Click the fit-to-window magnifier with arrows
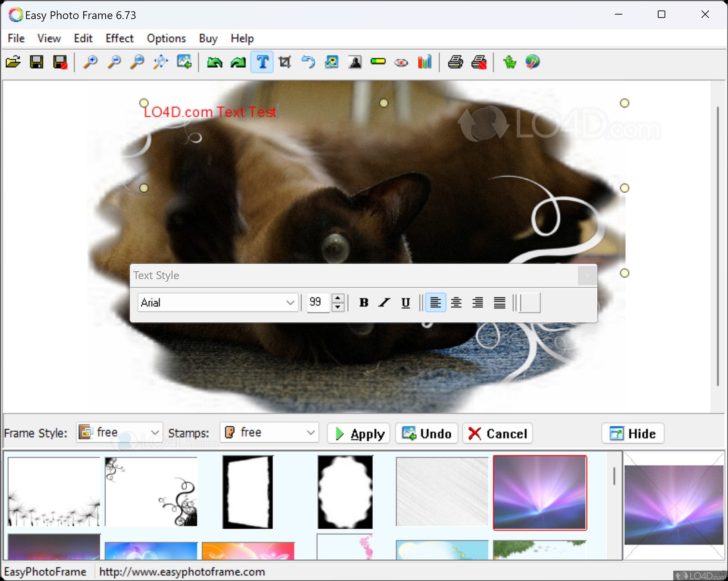This screenshot has height=581, width=728. click(x=161, y=62)
